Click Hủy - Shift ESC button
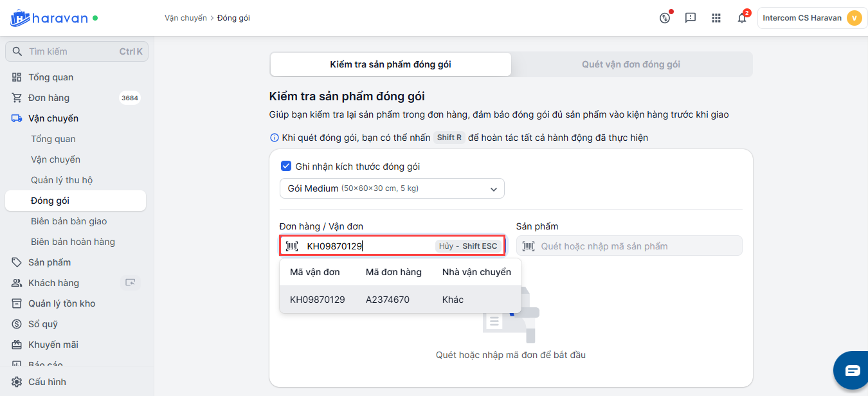Image resolution: width=868 pixels, height=396 pixels. tap(468, 246)
